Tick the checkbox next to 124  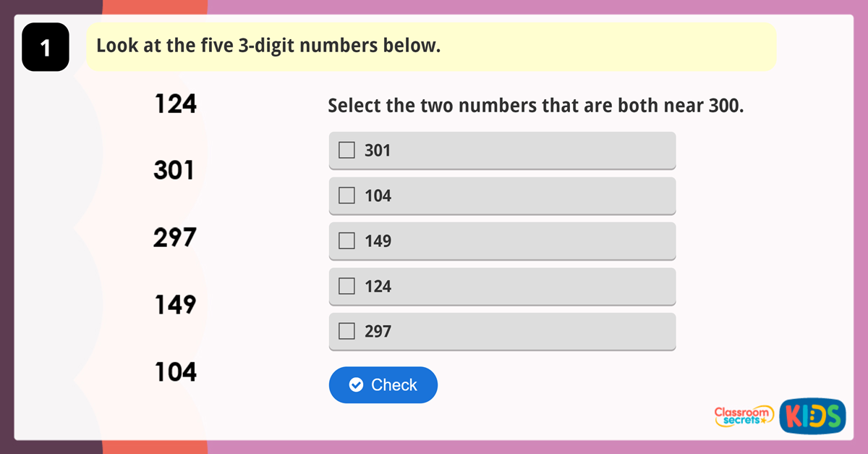(x=347, y=286)
